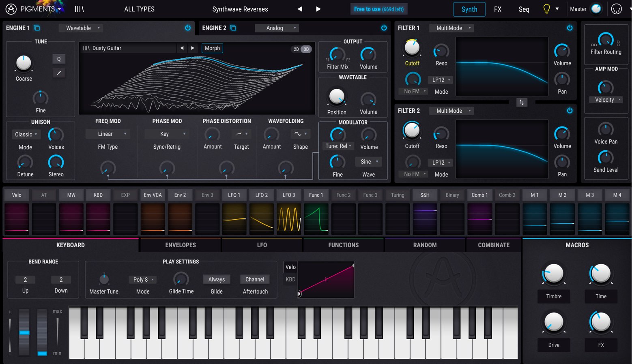Toggle the Morph button

[212, 48]
